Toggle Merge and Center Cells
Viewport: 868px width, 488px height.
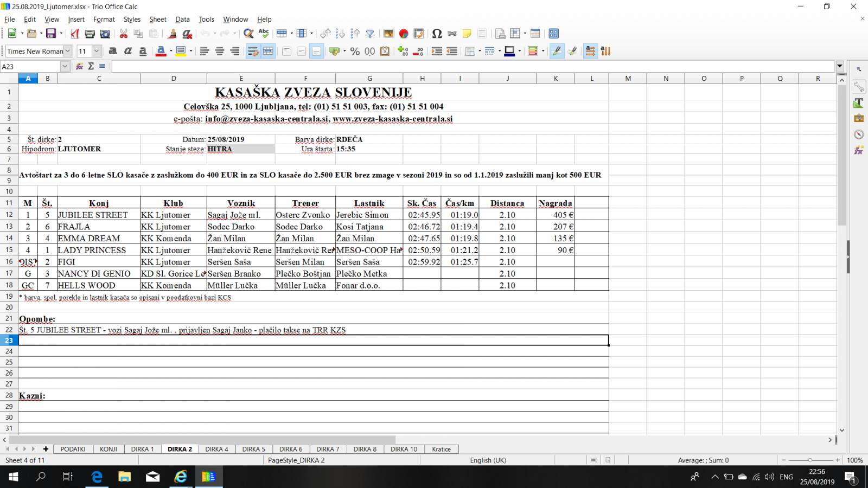tap(268, 51)
